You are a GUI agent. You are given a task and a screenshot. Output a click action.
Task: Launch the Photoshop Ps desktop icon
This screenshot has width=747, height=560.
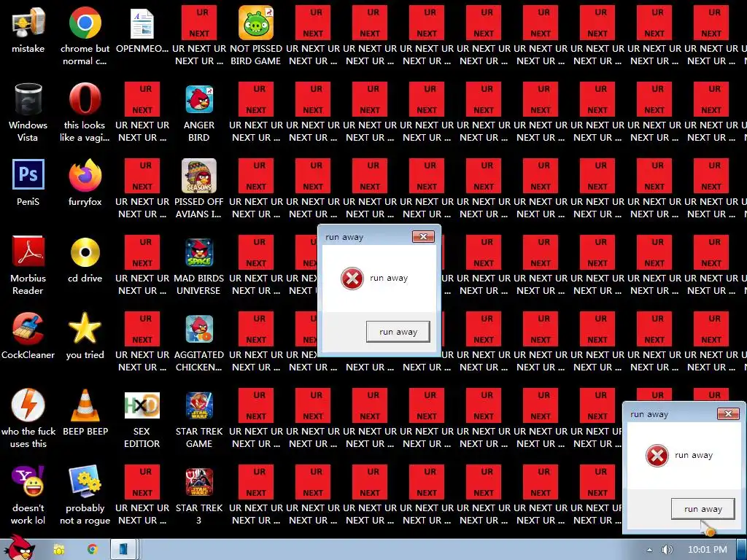[28, 174]
